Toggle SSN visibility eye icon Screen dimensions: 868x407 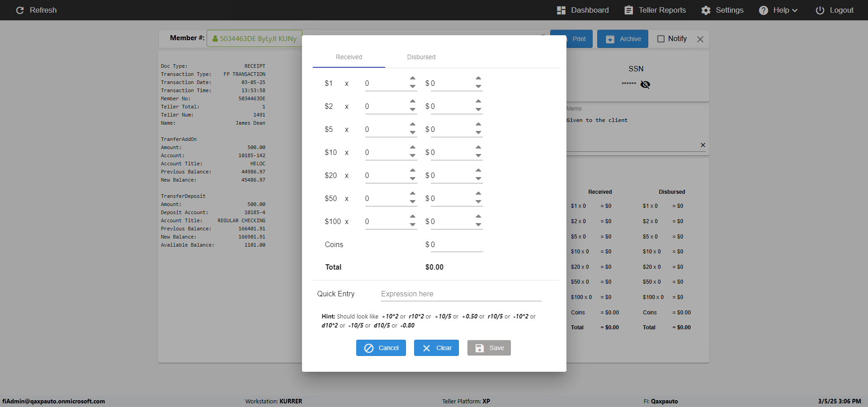[x=645, y=84]
